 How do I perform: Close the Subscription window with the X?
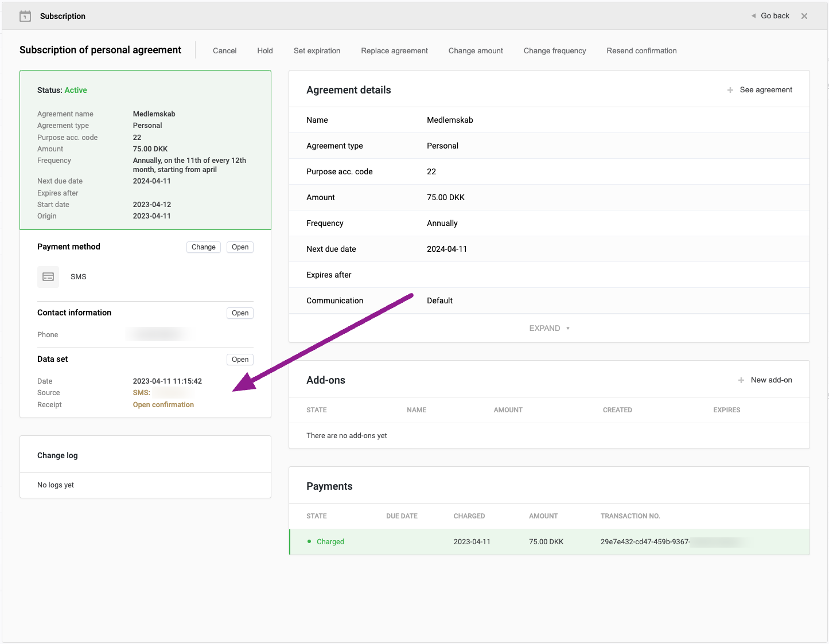(804, 16)
